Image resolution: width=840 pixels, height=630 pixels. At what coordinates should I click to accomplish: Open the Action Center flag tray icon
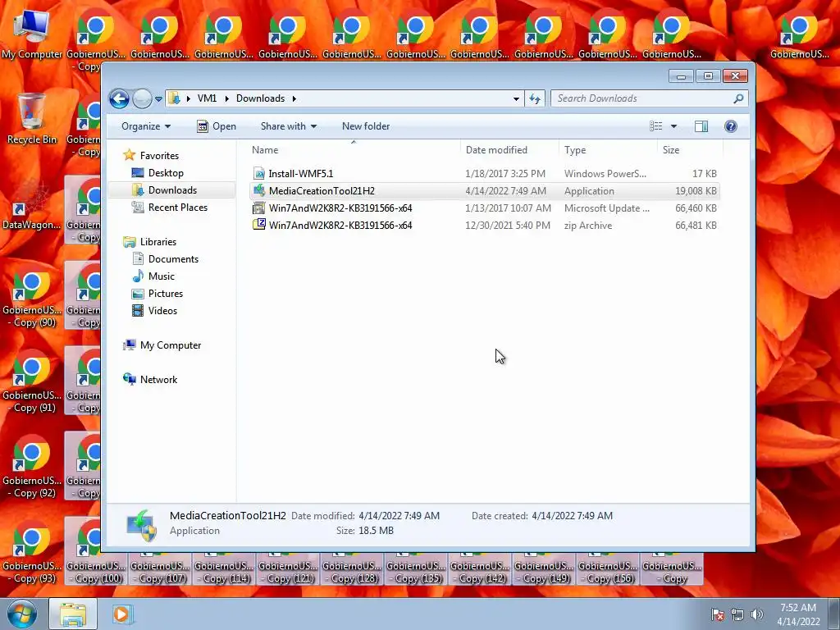point(718,614)
